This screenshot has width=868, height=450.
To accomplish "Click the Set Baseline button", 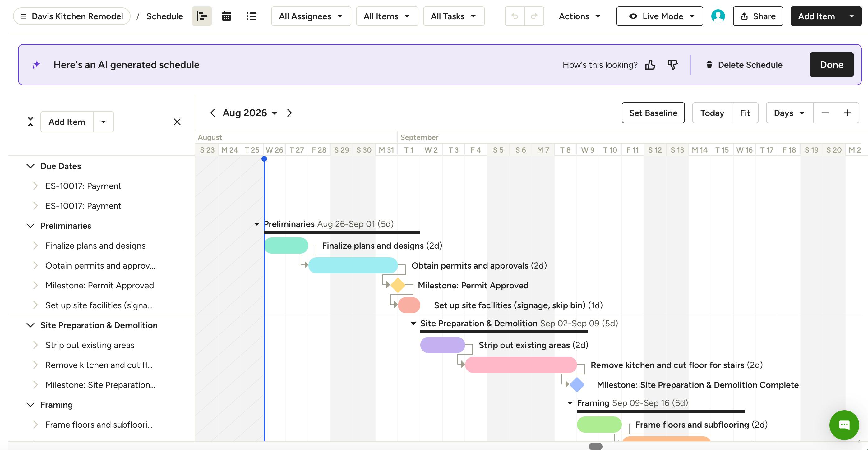I will coord(653,113).
